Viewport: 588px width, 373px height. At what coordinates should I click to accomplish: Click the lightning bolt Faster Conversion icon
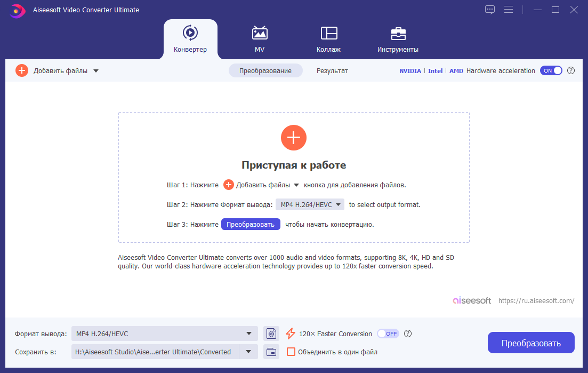point(291,334)
